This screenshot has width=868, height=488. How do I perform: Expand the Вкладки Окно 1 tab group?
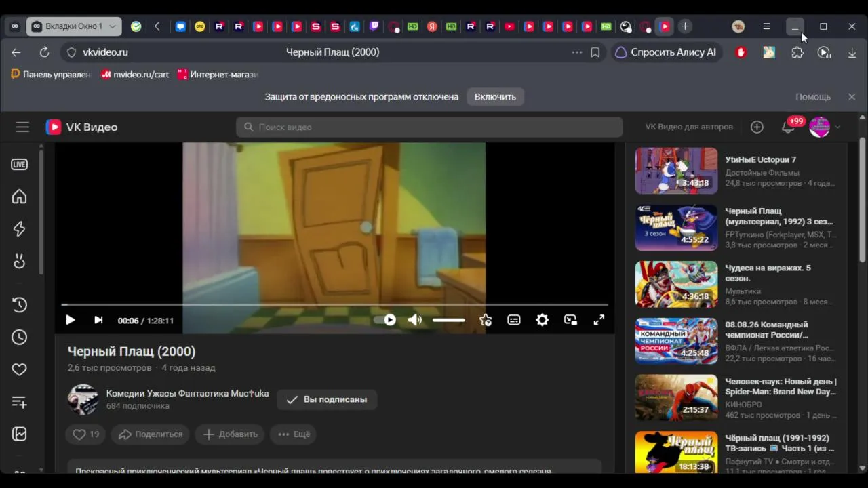point(75,26)
